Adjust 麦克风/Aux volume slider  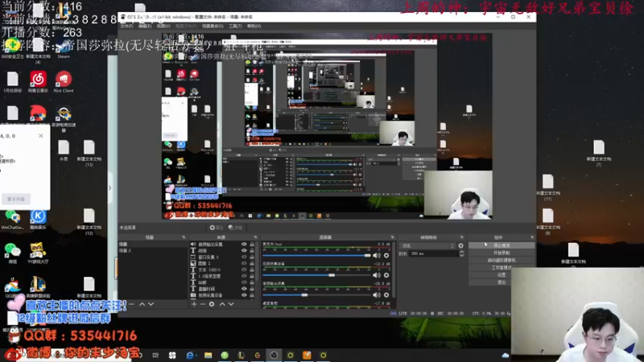[316, 255]
